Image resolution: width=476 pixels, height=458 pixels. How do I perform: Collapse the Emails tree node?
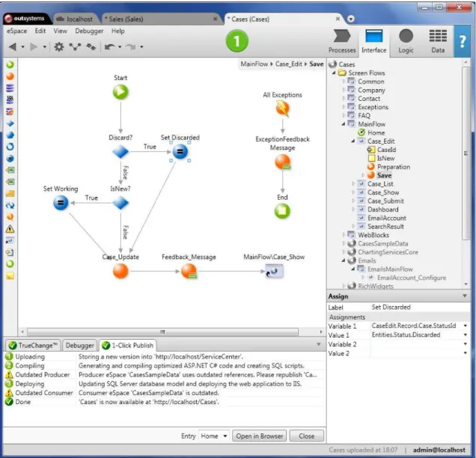[344, 260]
